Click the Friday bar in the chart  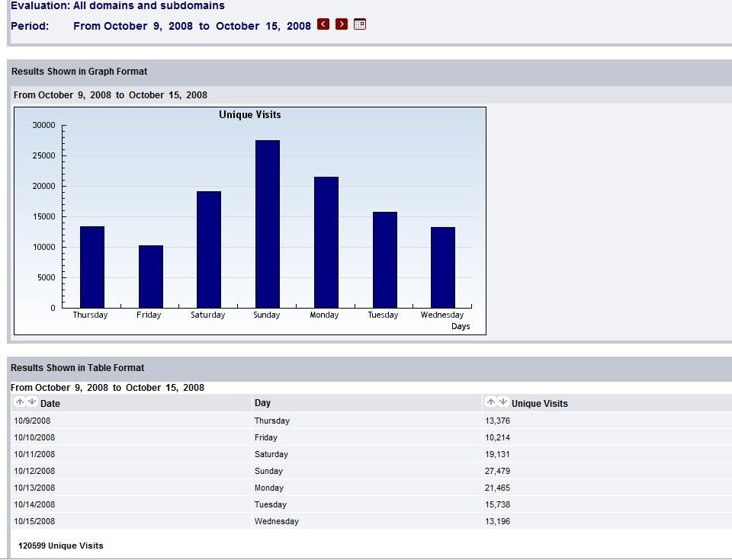(151, 277)
